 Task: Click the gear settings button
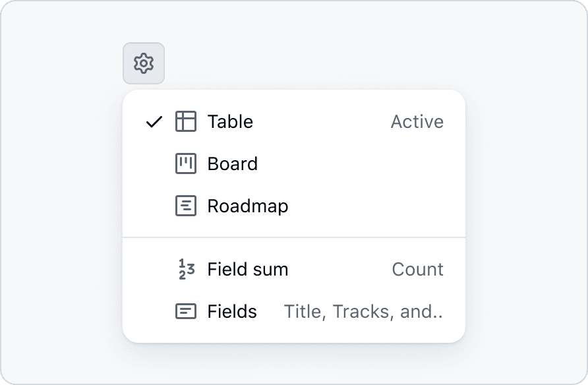144,63
